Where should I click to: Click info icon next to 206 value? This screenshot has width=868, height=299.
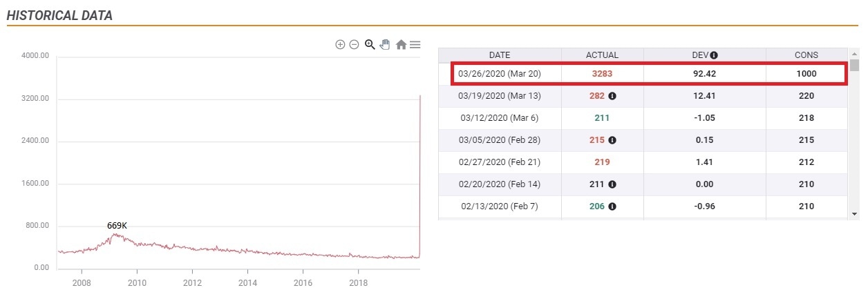(x=612, y=206)
